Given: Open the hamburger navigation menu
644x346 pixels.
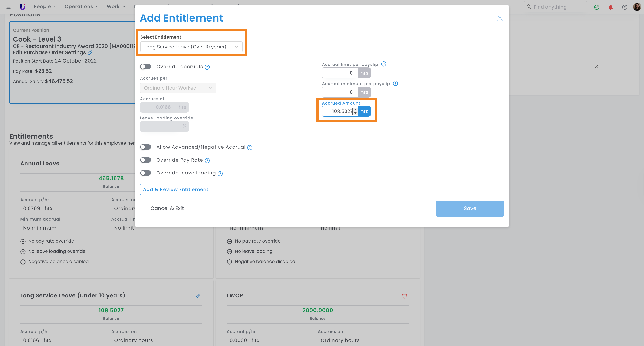Looking at the screenshot, I should tap(9, 7).
